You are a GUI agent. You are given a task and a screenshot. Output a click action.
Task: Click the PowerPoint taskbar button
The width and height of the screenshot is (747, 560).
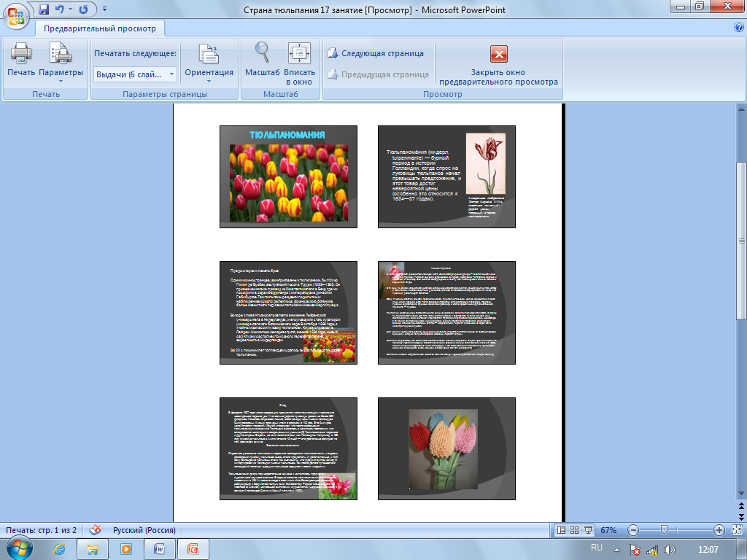(193, 549)
